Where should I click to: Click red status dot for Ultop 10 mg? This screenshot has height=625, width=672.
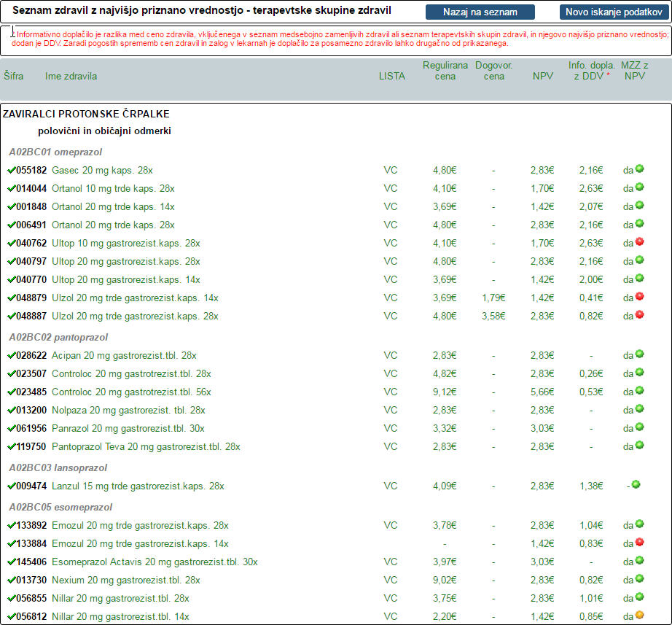point(639,242)
